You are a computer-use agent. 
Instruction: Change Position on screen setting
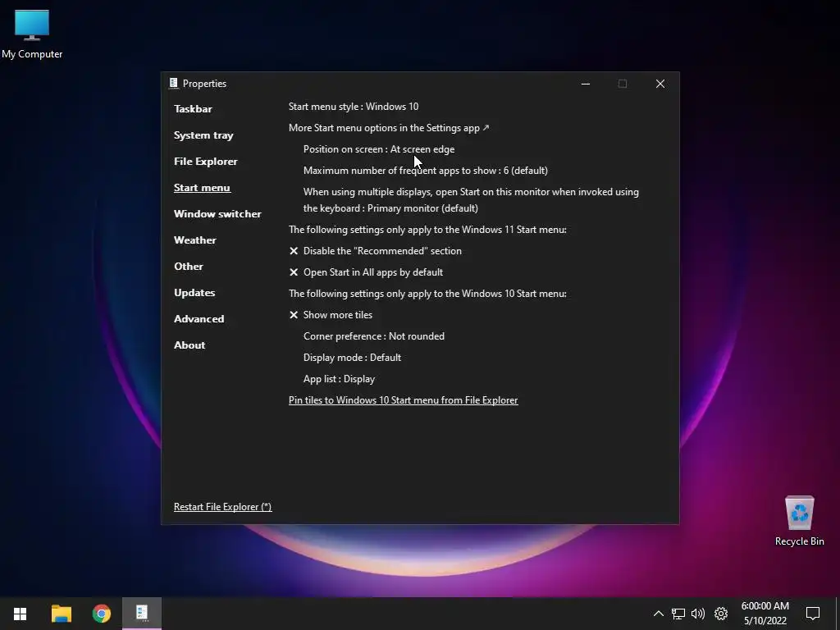pyautogui.click(x=379, y=149)
